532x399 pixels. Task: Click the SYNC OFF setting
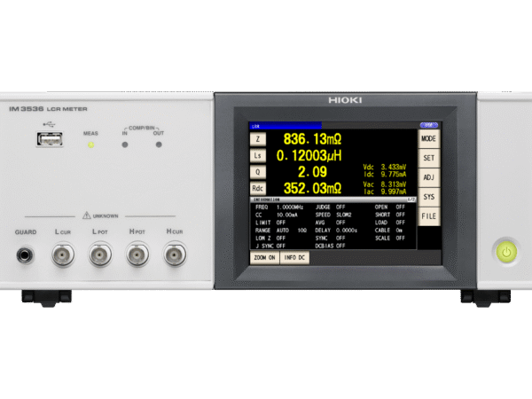(x=330, y=239)
